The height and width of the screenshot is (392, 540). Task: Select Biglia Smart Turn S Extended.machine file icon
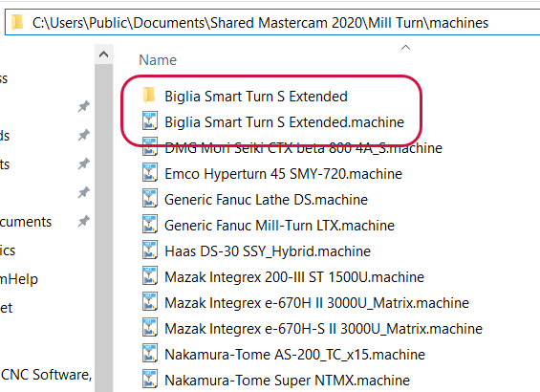coord(150,120)
